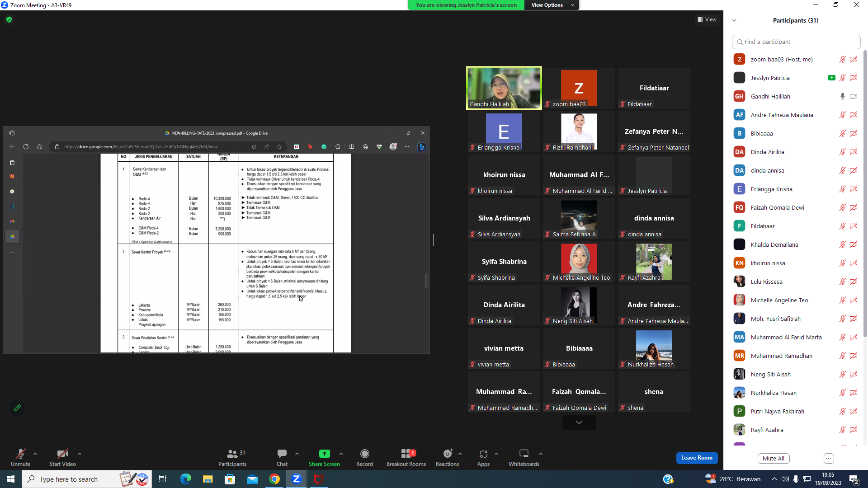Screen dimensions: 868x488
Task: Select Nurkhaliza Hasan's video tile
Action: [654, 348]
